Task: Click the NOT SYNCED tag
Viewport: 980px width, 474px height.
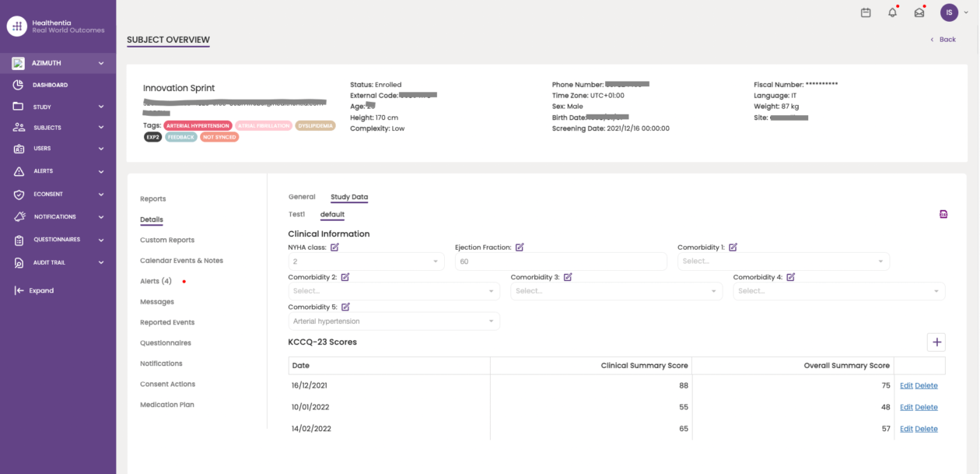Action: click(x=219, y=137)
